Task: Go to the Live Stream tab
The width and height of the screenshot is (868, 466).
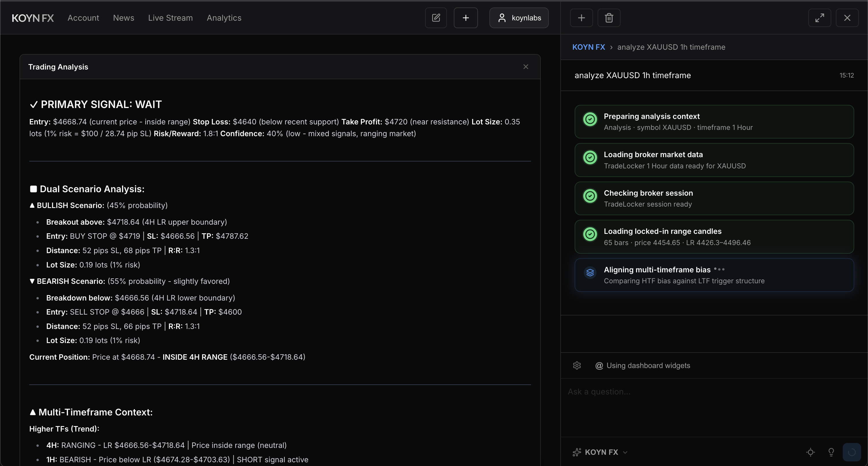Action: 170,18
